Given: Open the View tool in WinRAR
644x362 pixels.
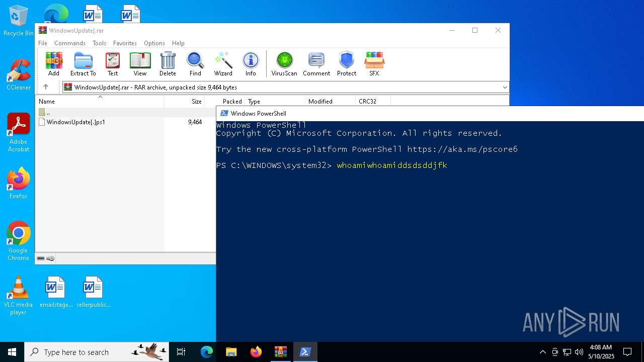Looking at the screenshot, I should [x=140, y=64].
